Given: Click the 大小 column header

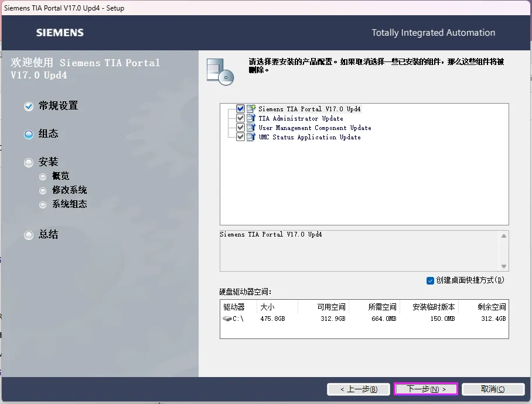Looking at the screenshot, I should [x=277, y=307].
